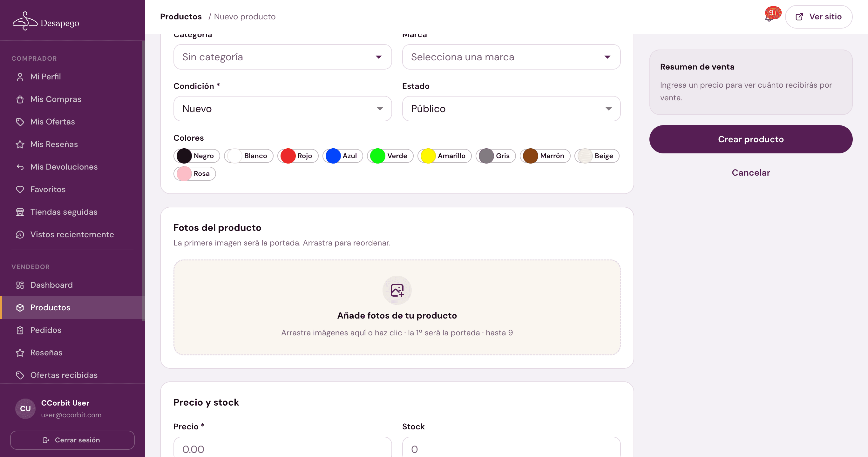Click the Mis Devoluciones return arrow icon
Screen dimensions: 868x457
point(20,167)
